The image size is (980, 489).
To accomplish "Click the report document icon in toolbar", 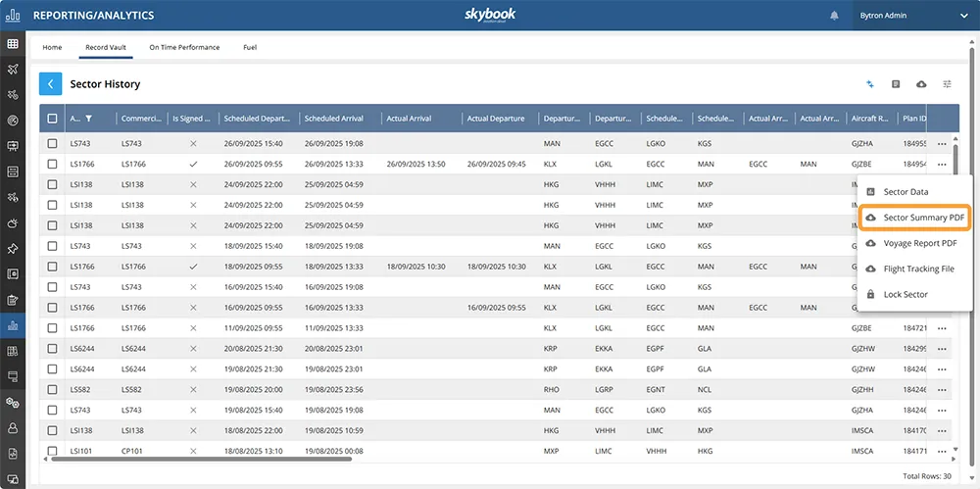I will click(x=896, y=84).
